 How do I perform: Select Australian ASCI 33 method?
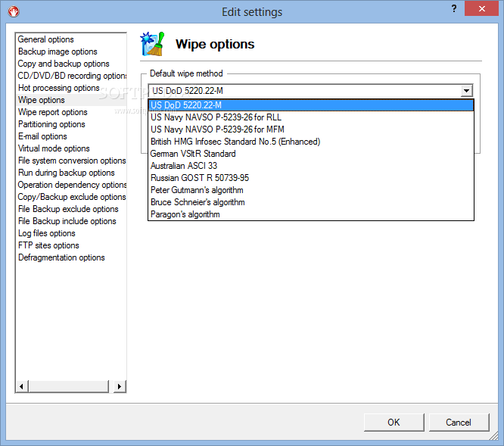[x=311, y=166]
